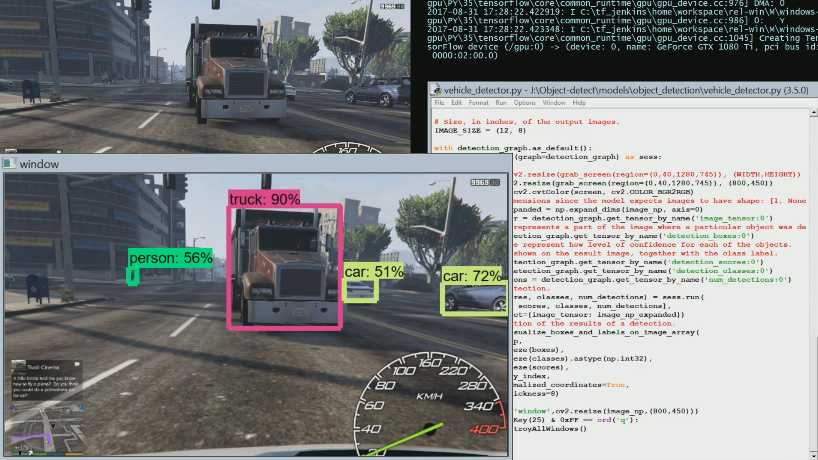The height and width of the screenshot is (460, 818).
Task: Click the minimap in the detection window
Action: pos(45,428)
